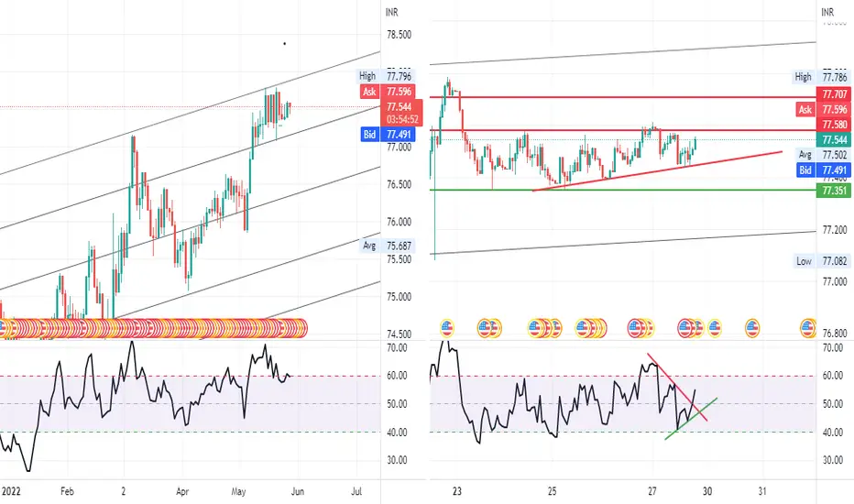Select the green ascending trendline on intraday RSI
The image size is (854, 504).
click(691, 419)
